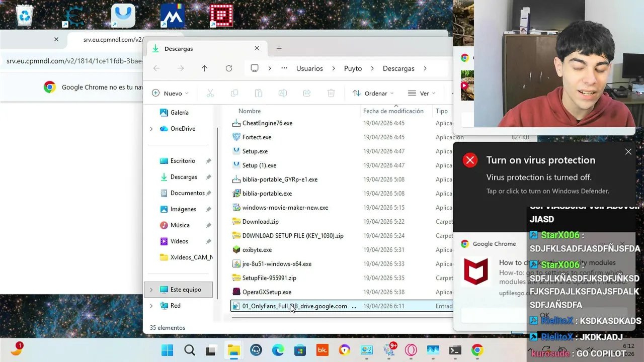Click the Usuarios breadcrumb segment
This screenshot has height=362, width=644.
pos(309,68)
